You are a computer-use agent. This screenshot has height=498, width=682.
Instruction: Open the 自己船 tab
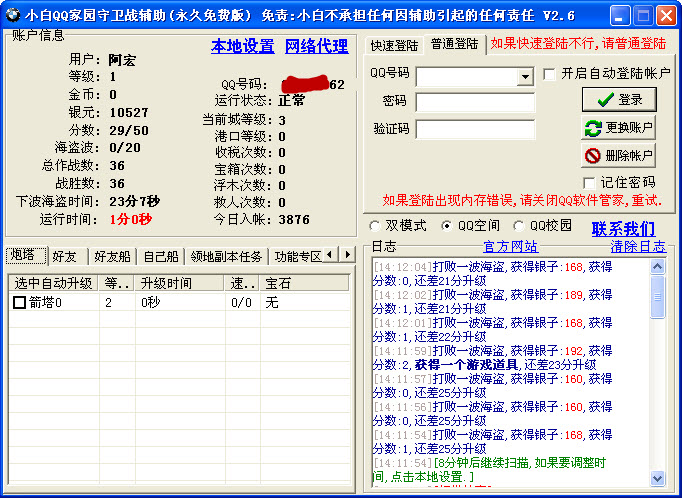click(161, 257)
